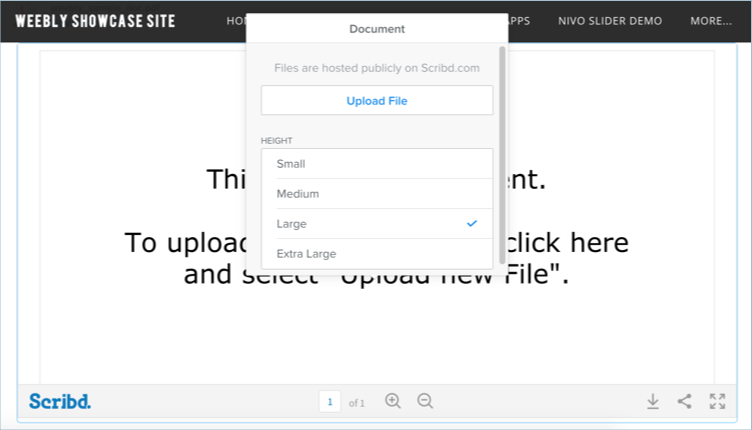
Task: Open the share icon in Scribd toolbar
Action: tap(685, 401)
